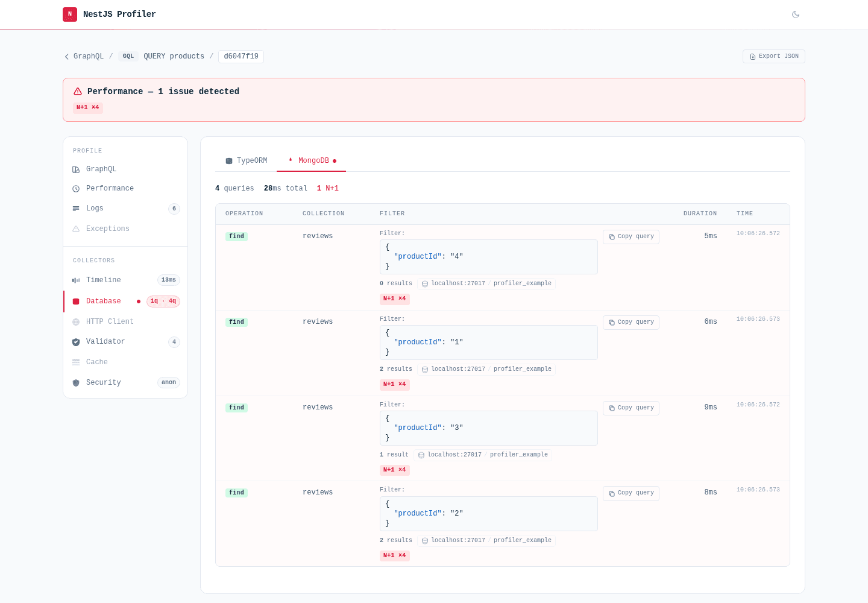Click the MongoDB leaf icon in tab

point(291,160)
